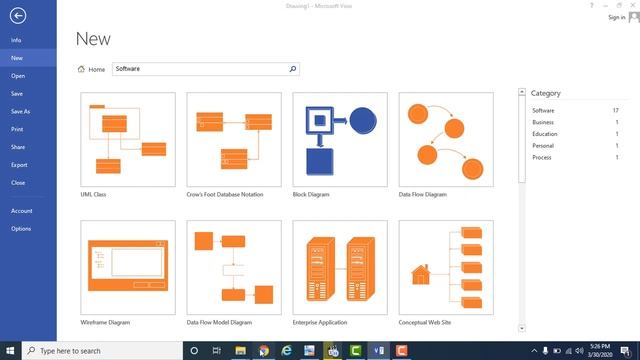Screen dimensions: 640x360
Task: Click the search magnifier icon in template box
Action: click(293, 69)
